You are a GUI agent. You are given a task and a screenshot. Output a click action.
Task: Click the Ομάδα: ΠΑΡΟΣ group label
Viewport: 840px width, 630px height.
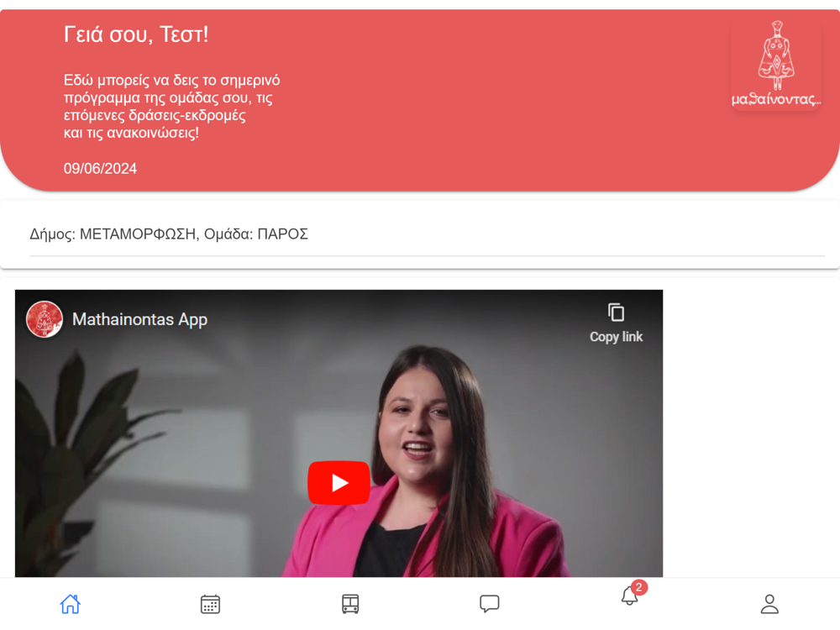point(256,234)
